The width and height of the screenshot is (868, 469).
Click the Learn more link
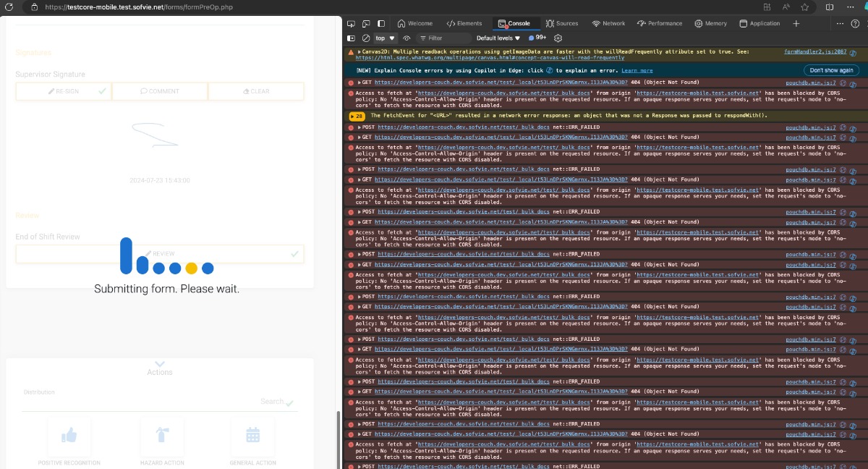[x=637, y=70]
